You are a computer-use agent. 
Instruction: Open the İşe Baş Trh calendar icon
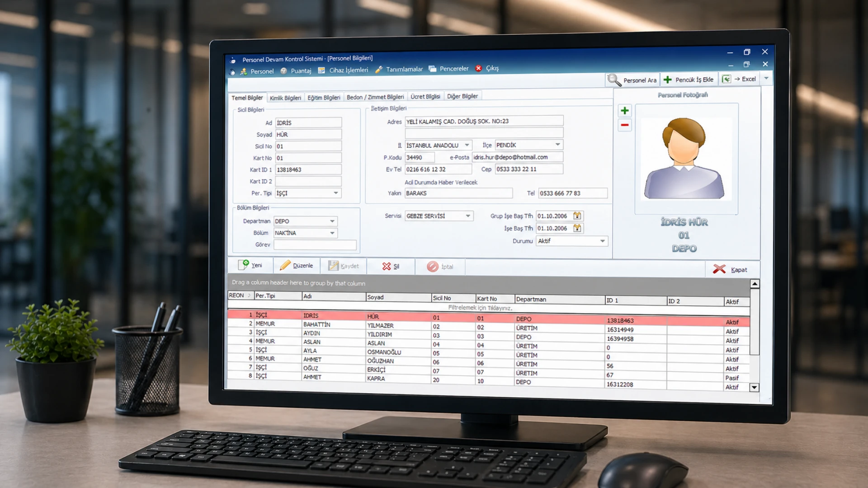tap(577, 228)
